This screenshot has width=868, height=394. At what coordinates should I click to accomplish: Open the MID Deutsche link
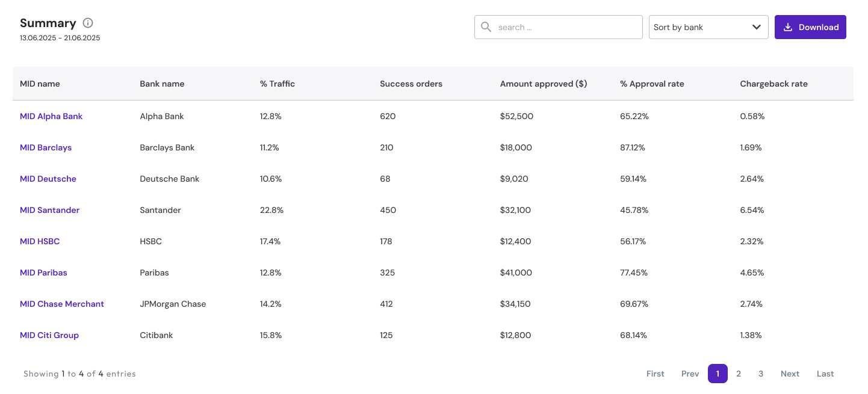click(x=48, y=179)
